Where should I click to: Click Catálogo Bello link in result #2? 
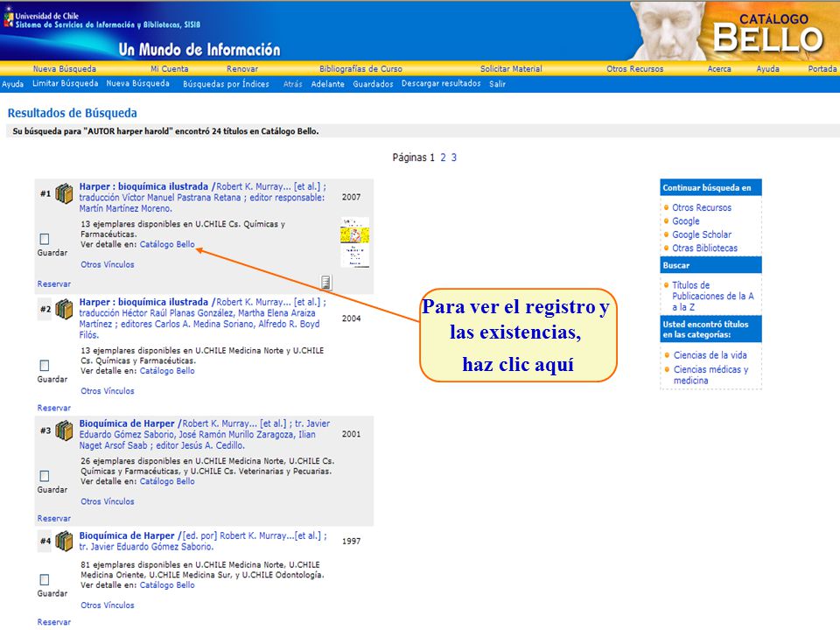[x=167, y=371]
